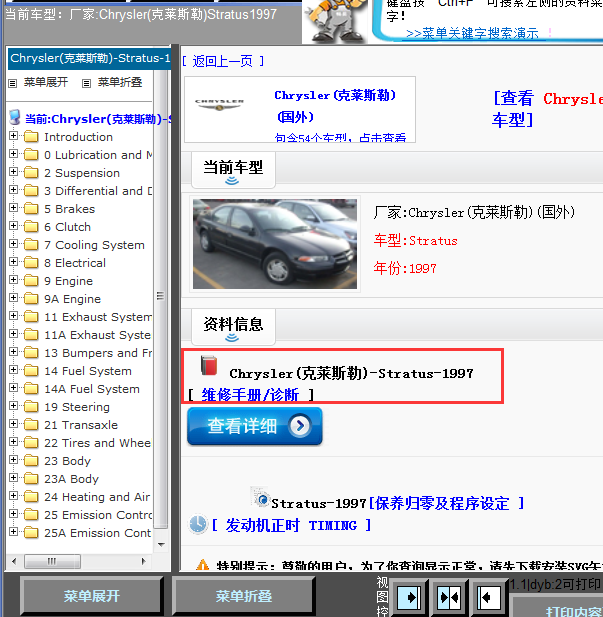603x617 pixels.
Task: Select the Chrysler-Stratus-1 panel header tab
Action: click(x=89, y=58)
